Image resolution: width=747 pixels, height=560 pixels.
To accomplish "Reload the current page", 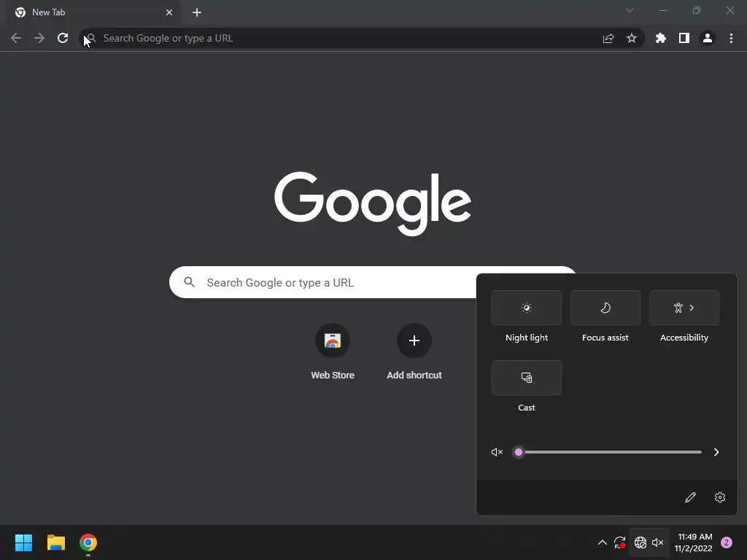I will pos(63,38).
